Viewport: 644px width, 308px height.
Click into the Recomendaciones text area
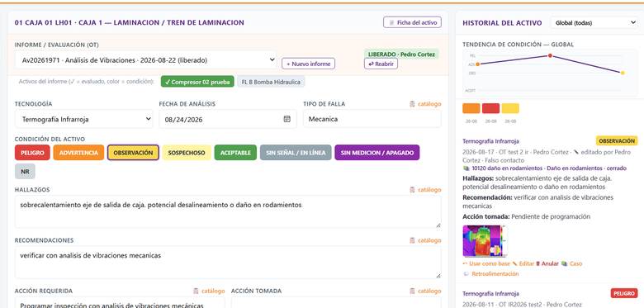(228, 263)
